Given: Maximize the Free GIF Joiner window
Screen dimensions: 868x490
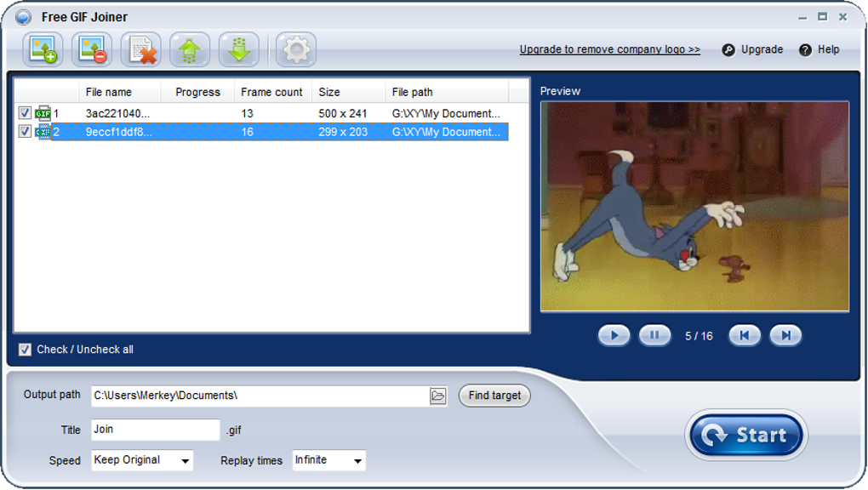Looking at the screenshot, I should click(x=823, y=17).
